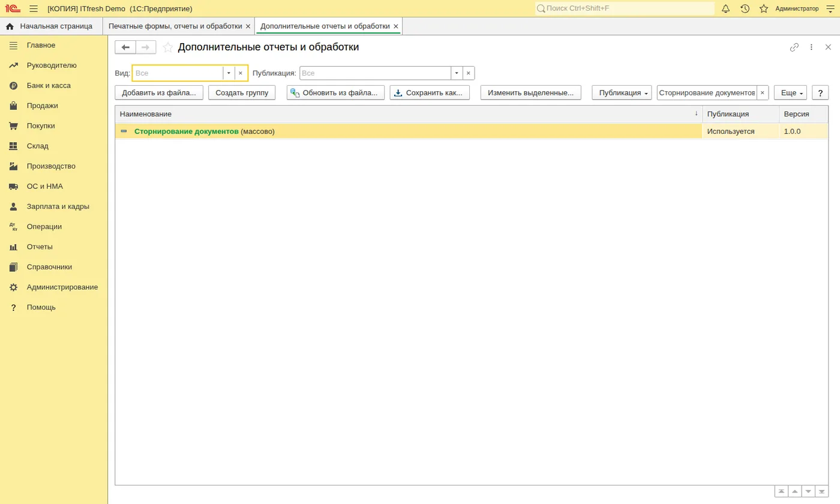Close the Печатные формы, отчеты и обработки tab
840x504 pixels.
(x=248, y=26)
